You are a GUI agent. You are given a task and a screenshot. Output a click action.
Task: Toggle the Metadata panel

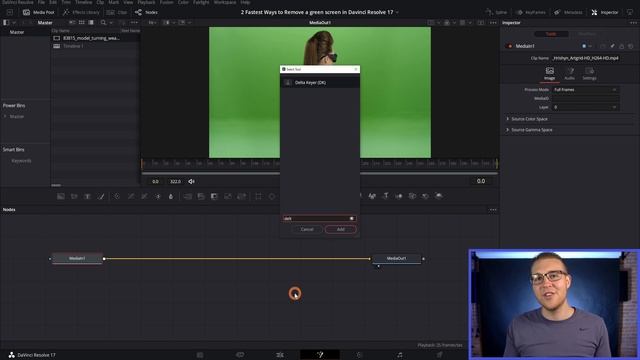(x=568, y=12)
